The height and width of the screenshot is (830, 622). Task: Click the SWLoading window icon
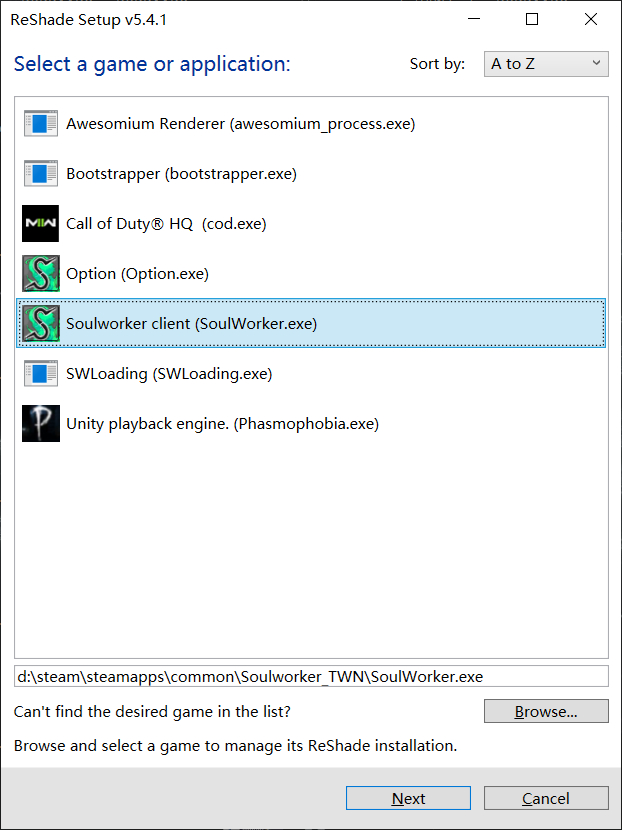(x=41, y=374)
